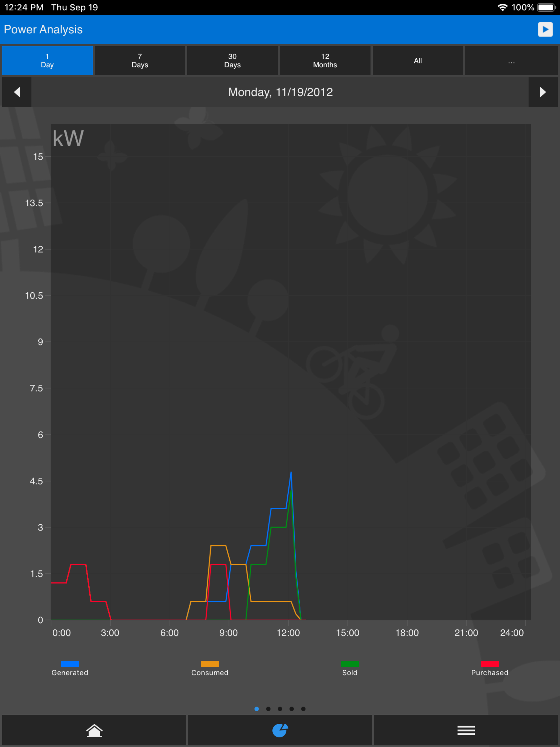
Task: Select the All time range
Action: coord(418,61)
